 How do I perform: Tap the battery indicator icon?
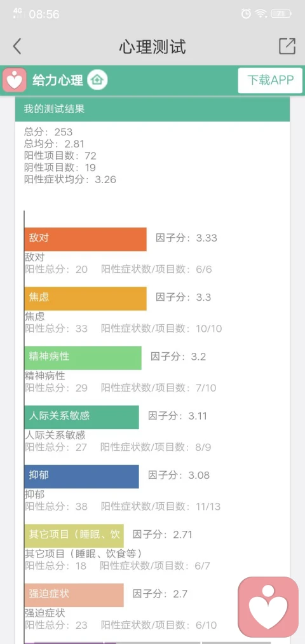[281, 13]
